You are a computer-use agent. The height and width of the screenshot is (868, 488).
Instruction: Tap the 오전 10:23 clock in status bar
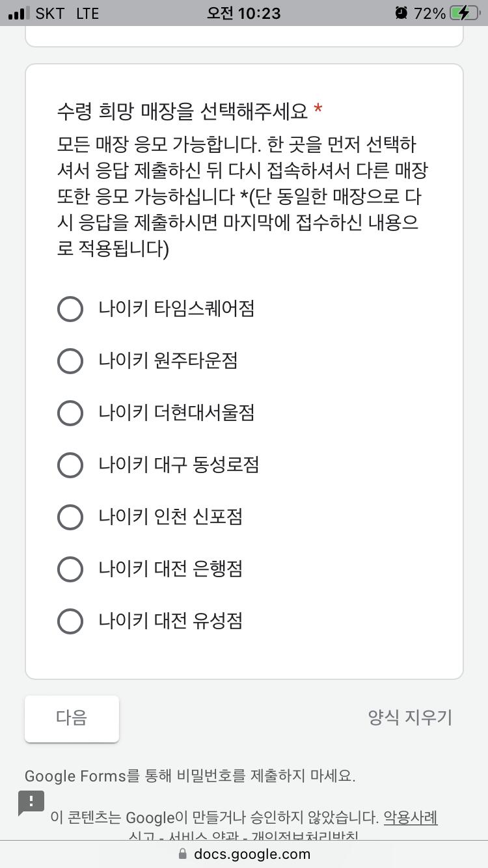pos(244,13)
